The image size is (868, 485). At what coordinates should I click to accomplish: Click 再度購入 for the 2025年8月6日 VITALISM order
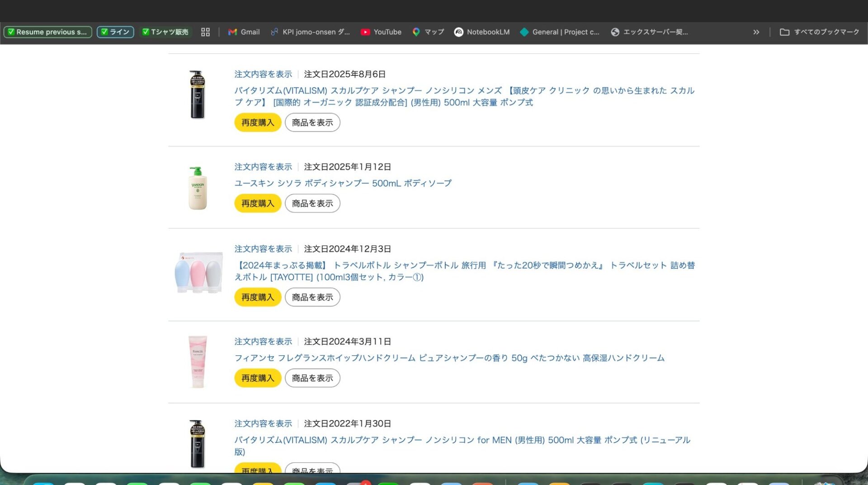click(x=258, y=122)
